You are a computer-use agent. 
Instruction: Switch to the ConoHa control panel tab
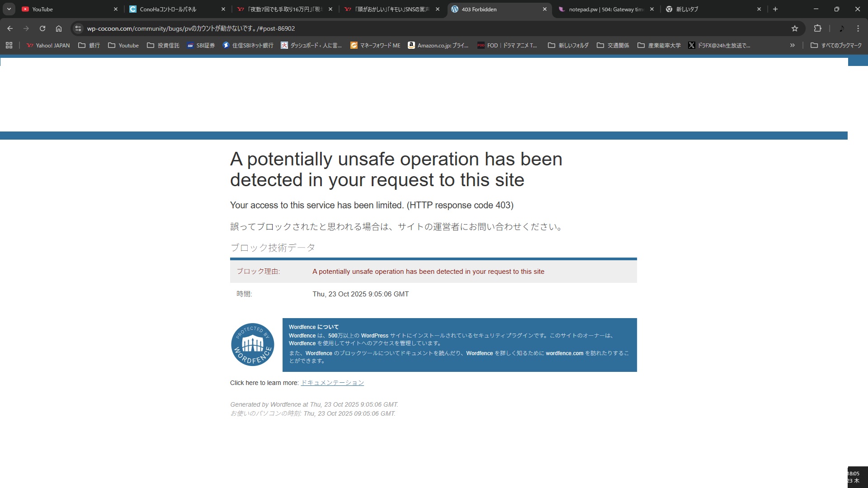click(176, 9)
